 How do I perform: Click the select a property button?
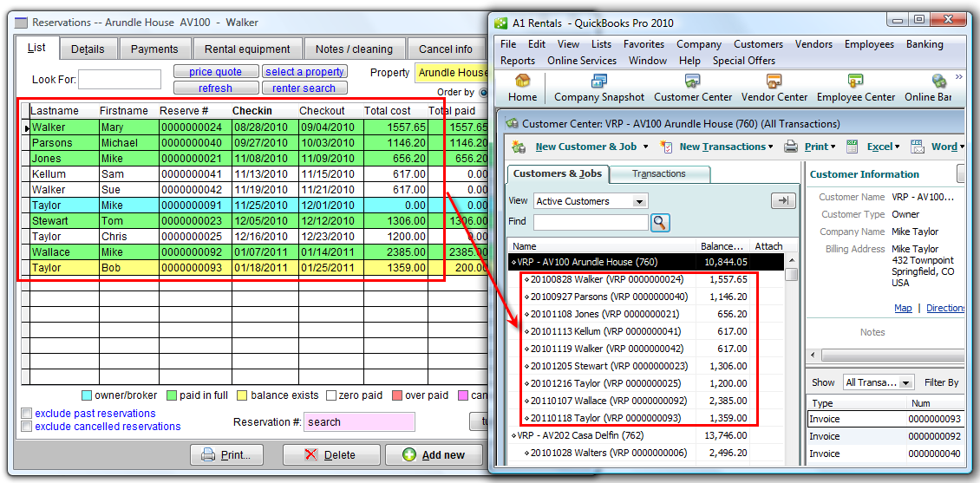coord(305,72)
